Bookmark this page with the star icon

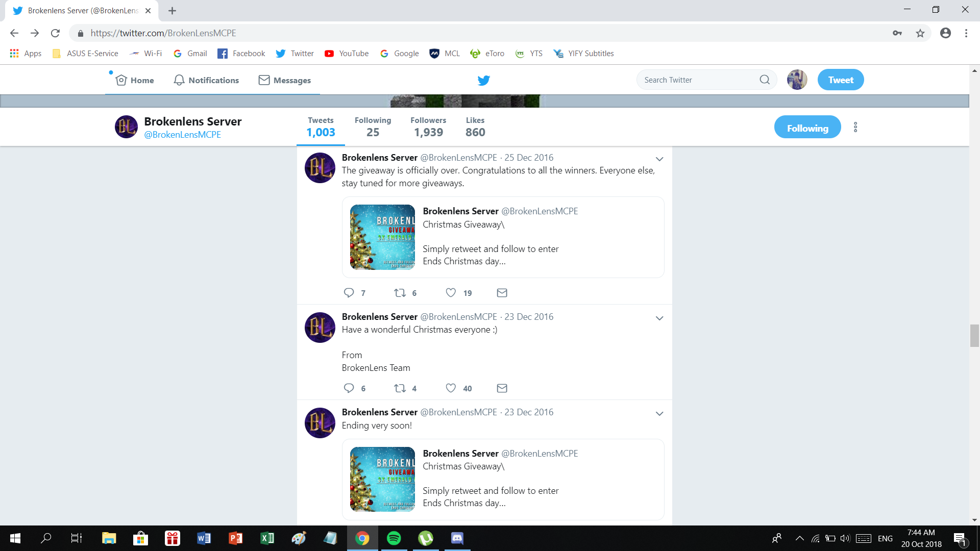click(920, 33)
